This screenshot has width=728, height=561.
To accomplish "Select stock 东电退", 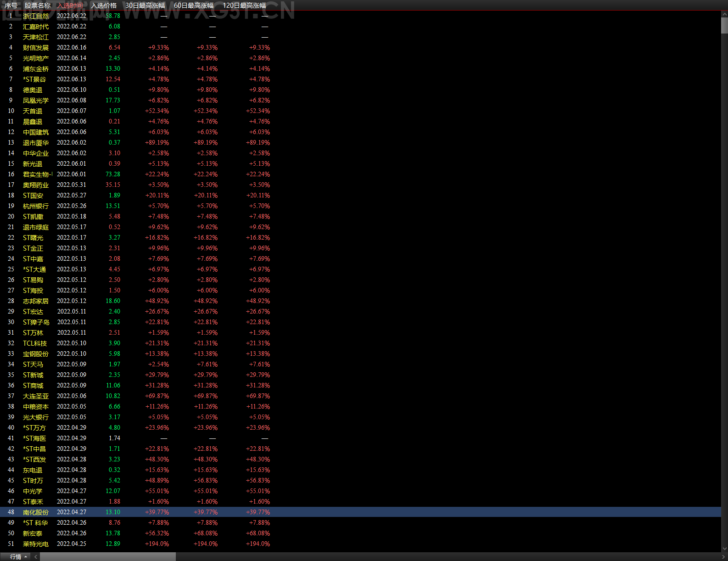I will point(33,470).
